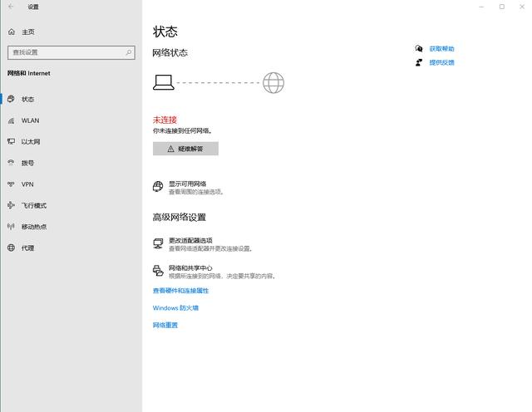Image resolution: width=532 pixels, height=412 pixels.
Task: Click the 疑难解答 troubleshoot button
Action: (x=185, y=149)
